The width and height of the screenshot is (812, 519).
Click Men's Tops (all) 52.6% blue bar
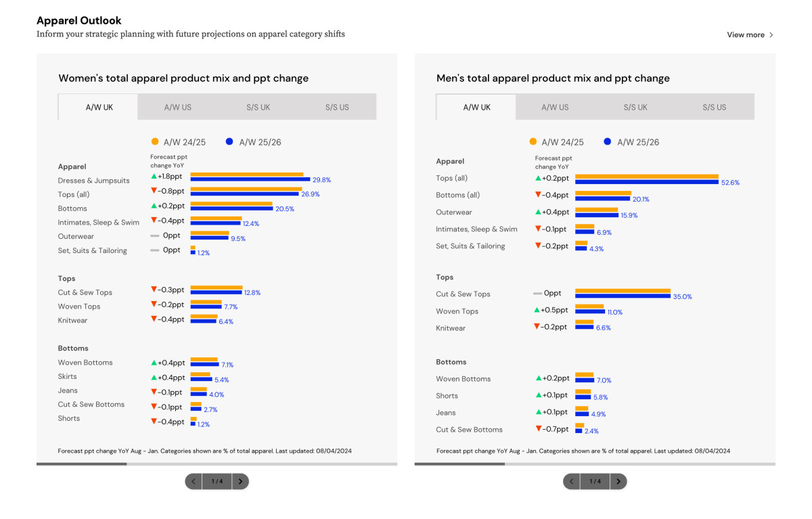click(646, 181)
